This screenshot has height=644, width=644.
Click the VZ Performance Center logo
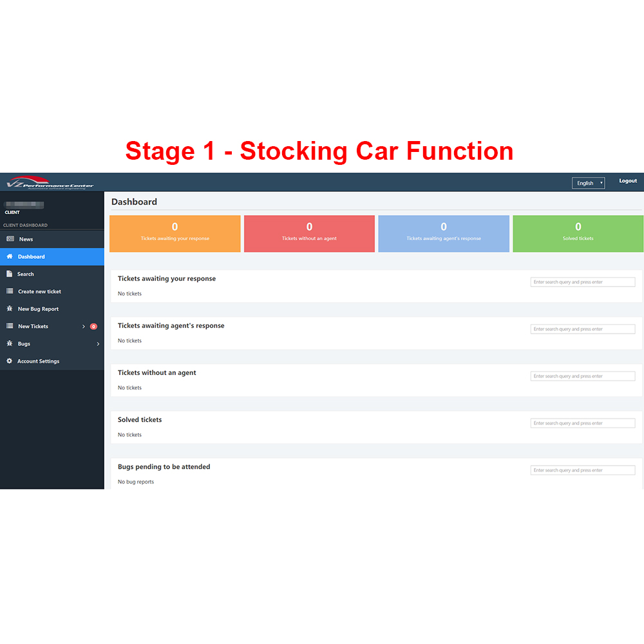(50, 183)
